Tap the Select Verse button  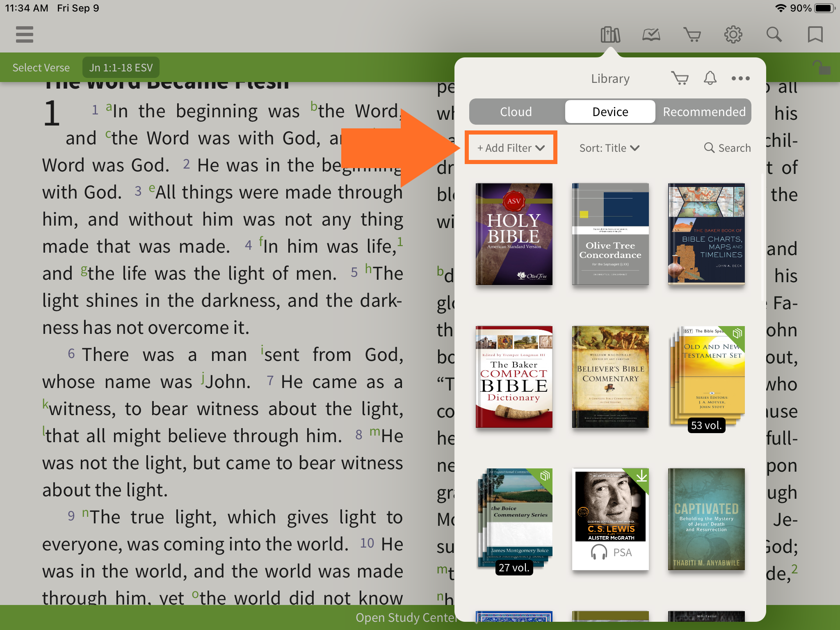[x=41, y=67]
